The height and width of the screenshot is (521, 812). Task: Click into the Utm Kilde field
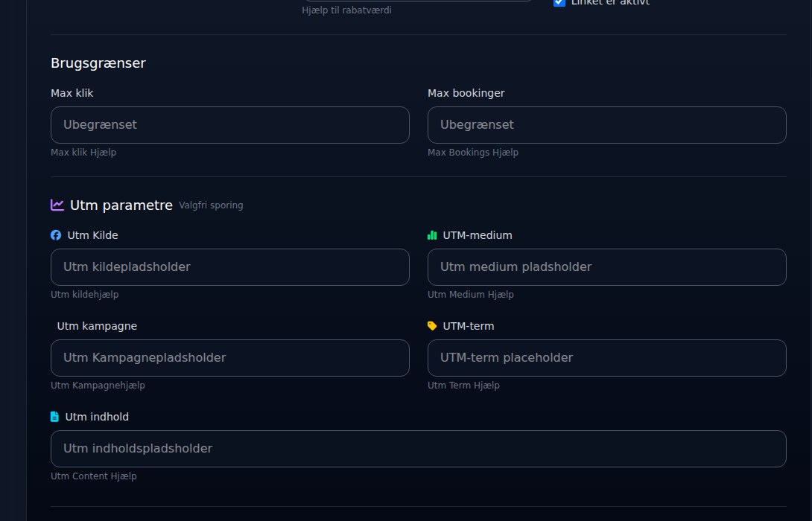(x=230, y=267)
